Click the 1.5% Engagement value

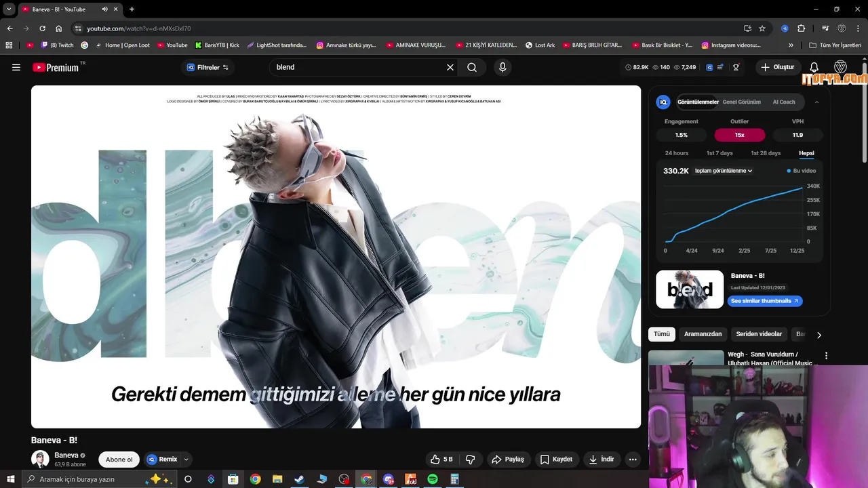click(682, 135)
